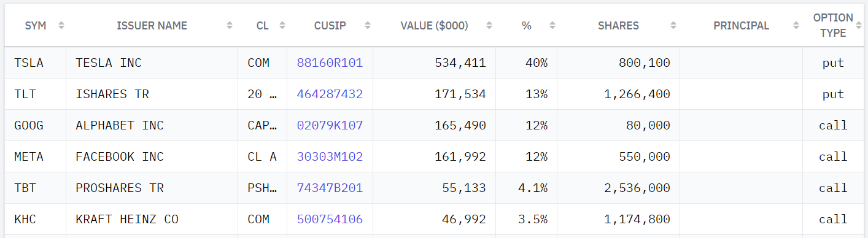
Task: Sort table by SYM column arrows
Action: [61, 25]
